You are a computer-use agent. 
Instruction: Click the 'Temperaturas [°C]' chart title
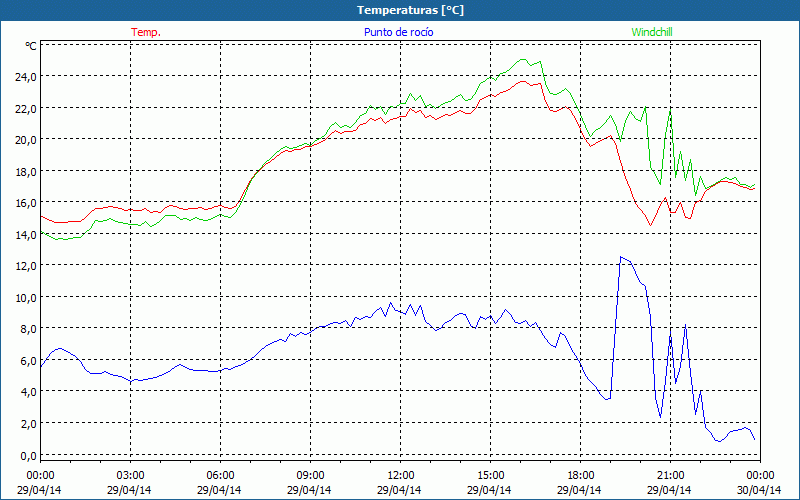410,10
